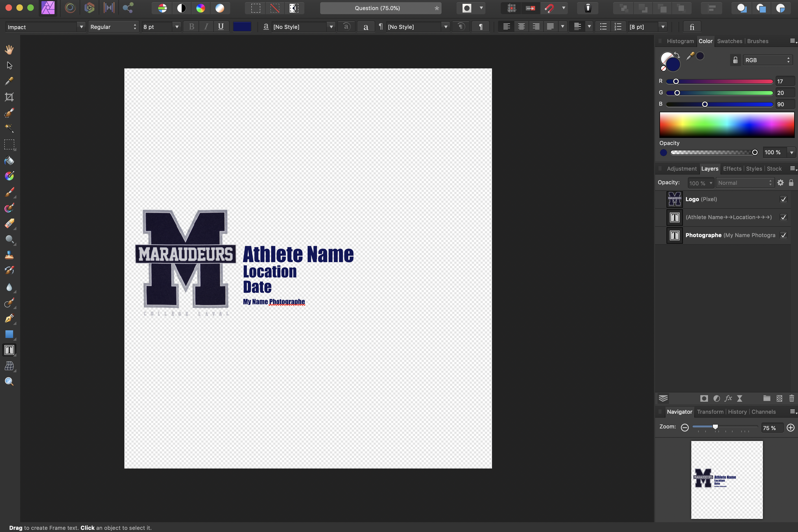Screen dimensions: 798x532
Task: Select the Mesh Warp tool
Action: coord(9,366)
